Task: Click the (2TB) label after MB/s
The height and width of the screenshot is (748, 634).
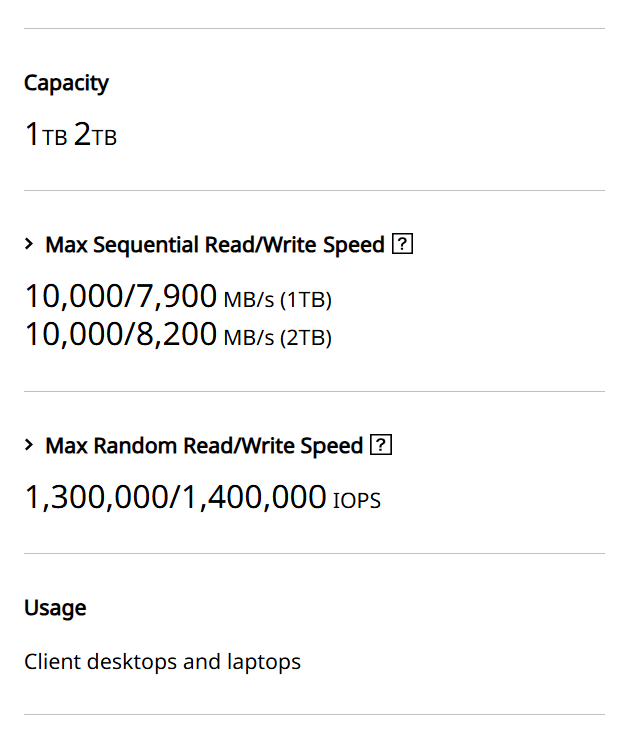Action: [x=306, y=338]
